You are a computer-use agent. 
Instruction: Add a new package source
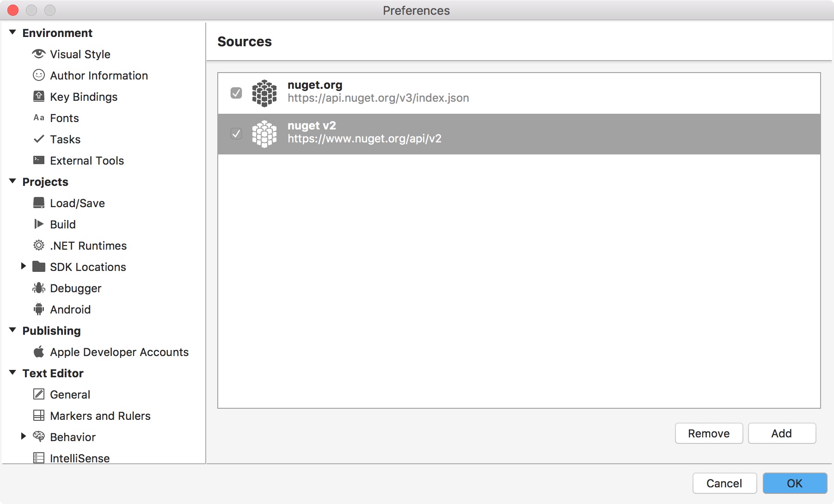pyautogui.click(x=782, y=433)
